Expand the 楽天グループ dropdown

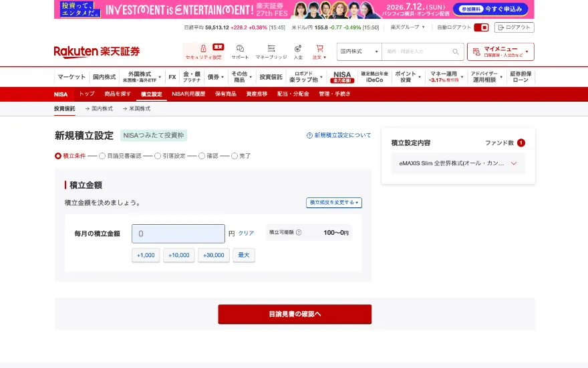click(408, 27)
